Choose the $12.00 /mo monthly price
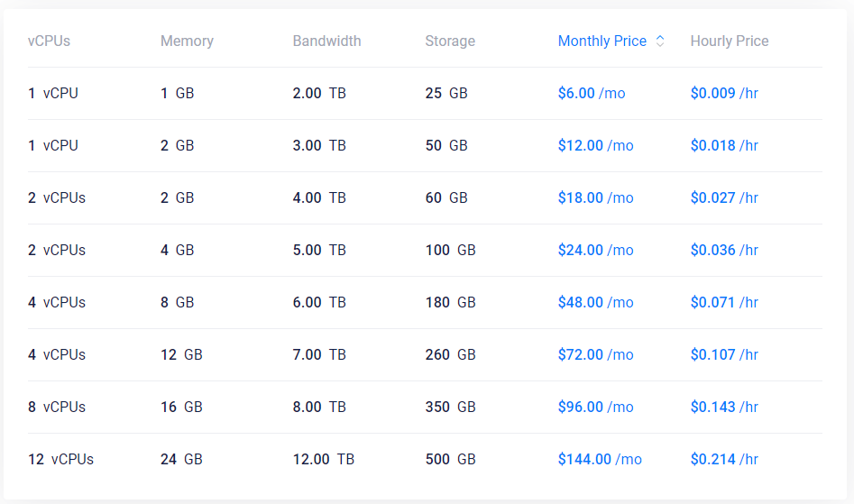Image resolution: width=854 pixels, height=504 pixels. click(596, 145)
